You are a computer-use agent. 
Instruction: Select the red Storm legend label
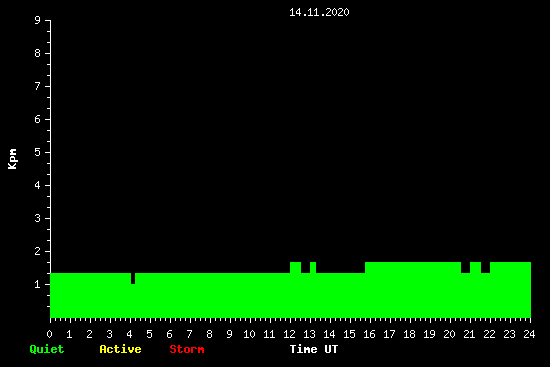[x=187, y=349]
